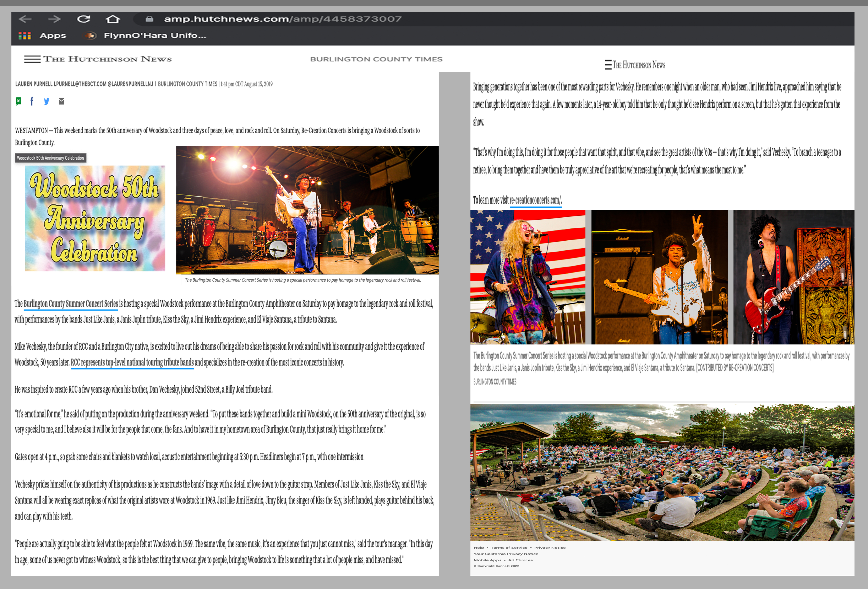Follow the Burlington County Summer Concert Series link
The image size is (868, 589).
(x=71, y=304)
